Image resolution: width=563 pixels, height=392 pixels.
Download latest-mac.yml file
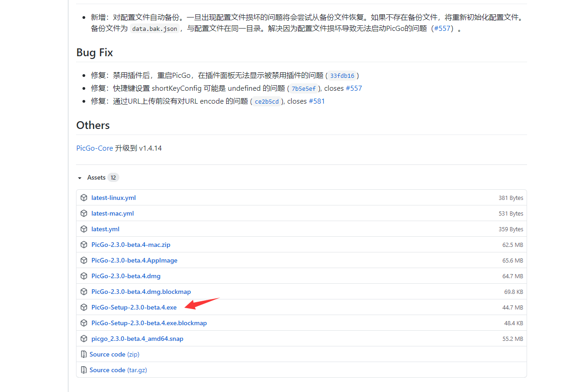[x=112, y=213]
